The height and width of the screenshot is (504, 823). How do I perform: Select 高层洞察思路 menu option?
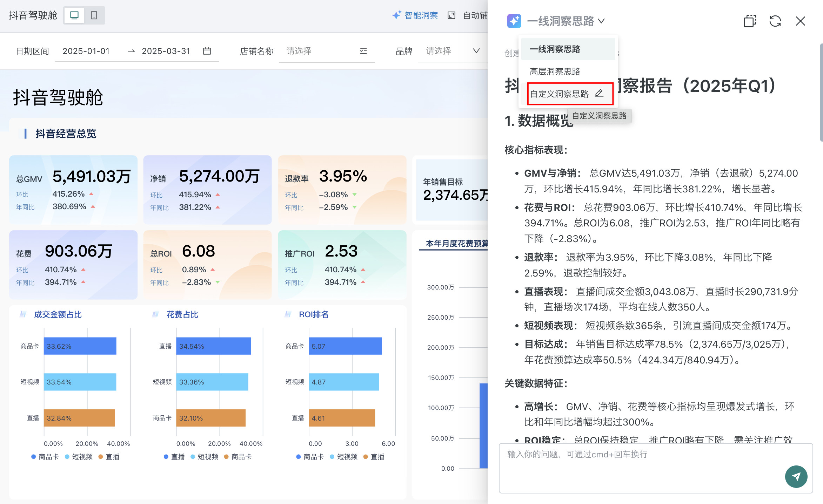555,72
